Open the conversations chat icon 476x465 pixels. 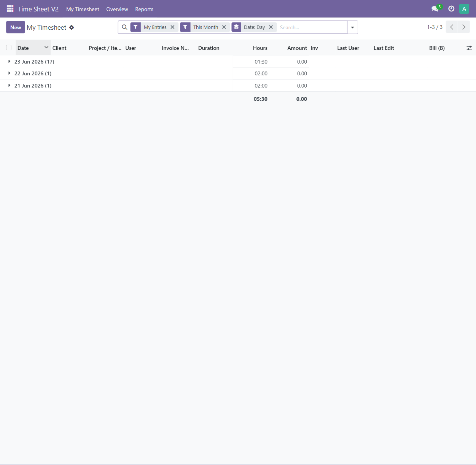tap(436, 8)
